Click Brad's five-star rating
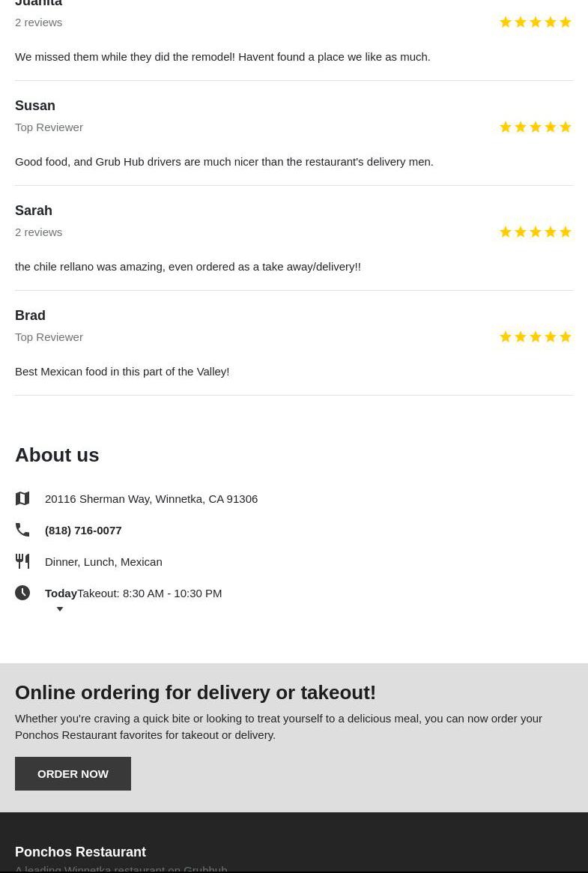588x873 pixels. tap(535, 337)
